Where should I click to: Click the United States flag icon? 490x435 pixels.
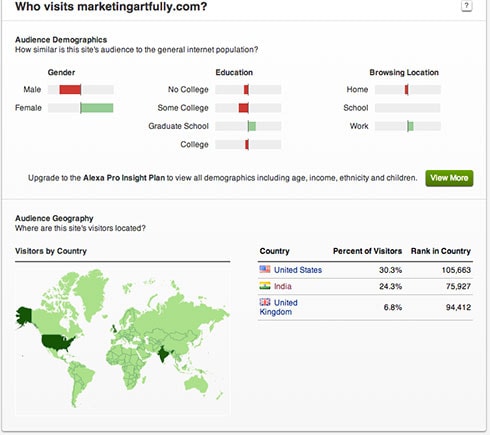click(x=265, y=269)
